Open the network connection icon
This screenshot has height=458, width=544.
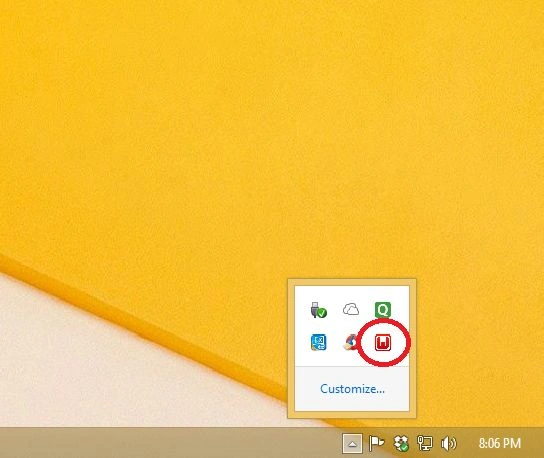tap(425, 443)
